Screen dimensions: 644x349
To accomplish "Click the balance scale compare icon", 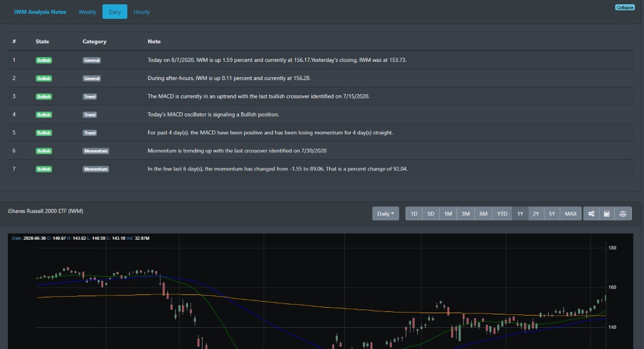I will click(x=623, y=214).
